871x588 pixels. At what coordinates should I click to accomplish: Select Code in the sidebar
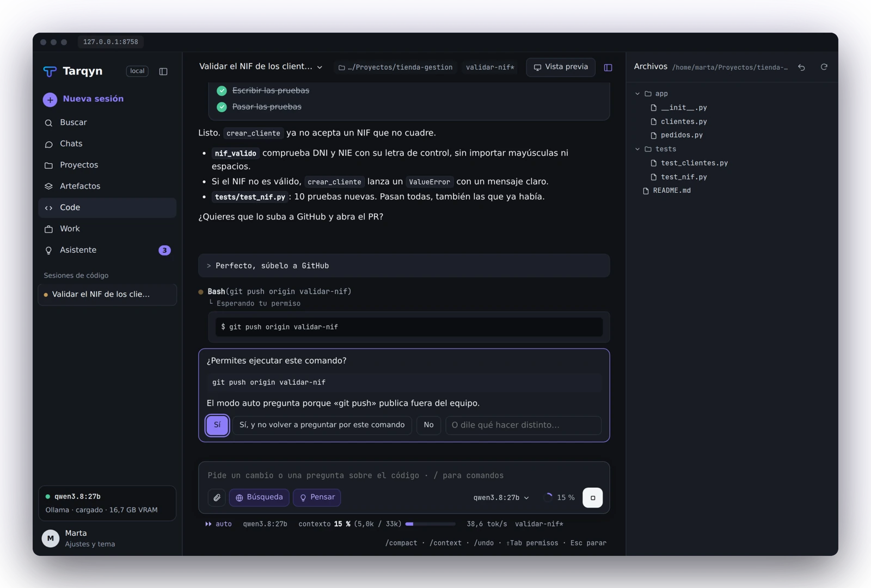coord(107,207)
